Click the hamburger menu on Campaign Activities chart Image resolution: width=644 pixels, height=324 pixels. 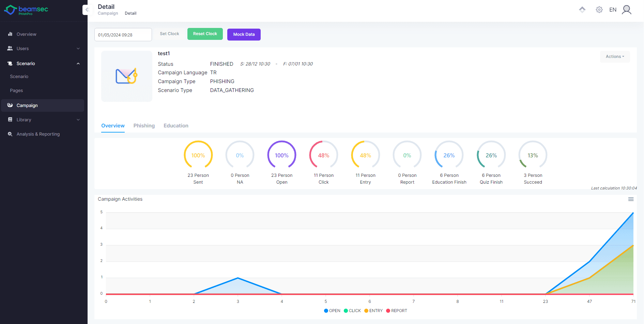(631, 199)
